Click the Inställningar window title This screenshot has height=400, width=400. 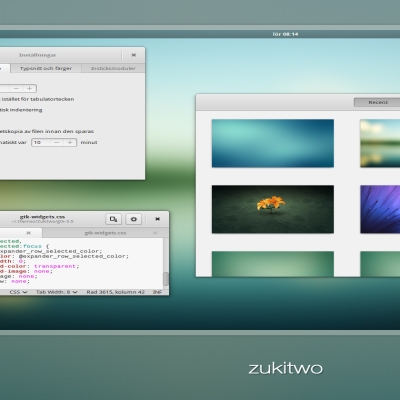click(37, 55)
